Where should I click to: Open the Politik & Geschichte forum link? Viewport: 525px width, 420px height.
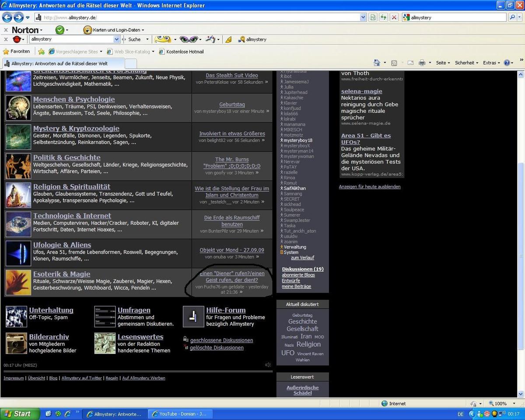point(67,157)
